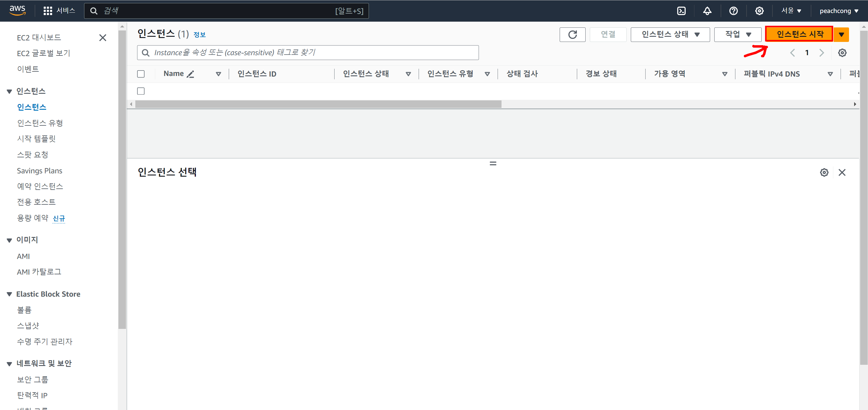Open the Instance State dropdown
Screen dimensions: 868x410
point(670,34)
